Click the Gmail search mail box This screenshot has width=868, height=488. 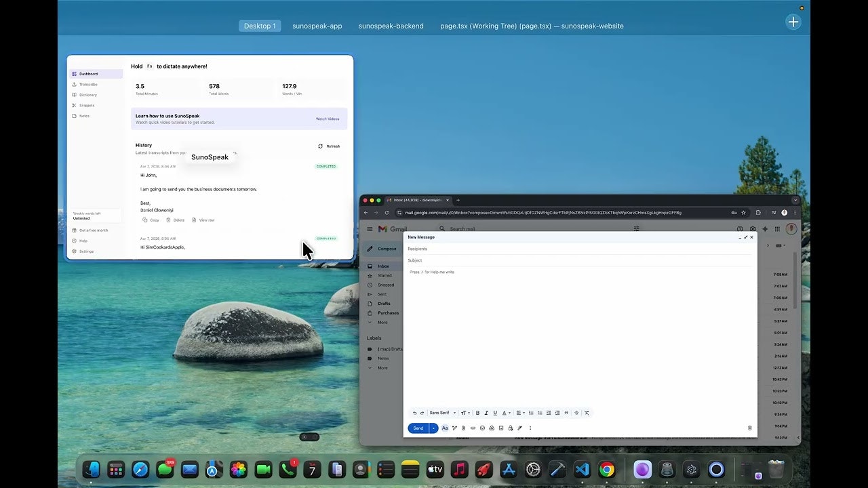[536, 229]
